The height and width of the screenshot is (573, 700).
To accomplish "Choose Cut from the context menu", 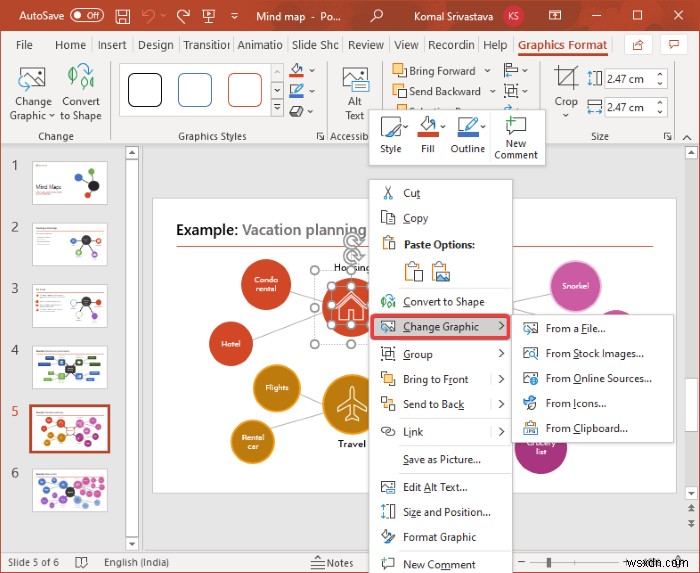I will tap(440, 193).
